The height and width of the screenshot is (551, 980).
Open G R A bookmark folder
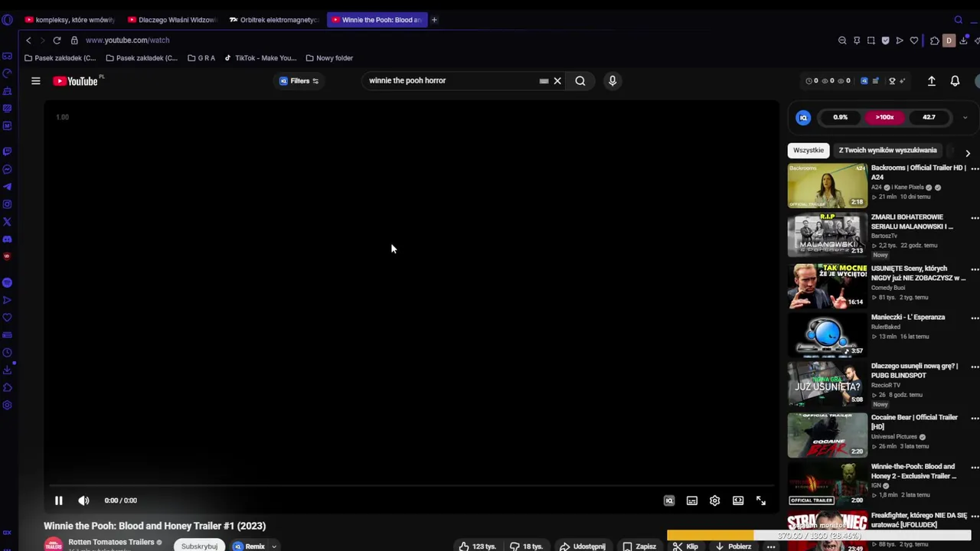(201, 58)
